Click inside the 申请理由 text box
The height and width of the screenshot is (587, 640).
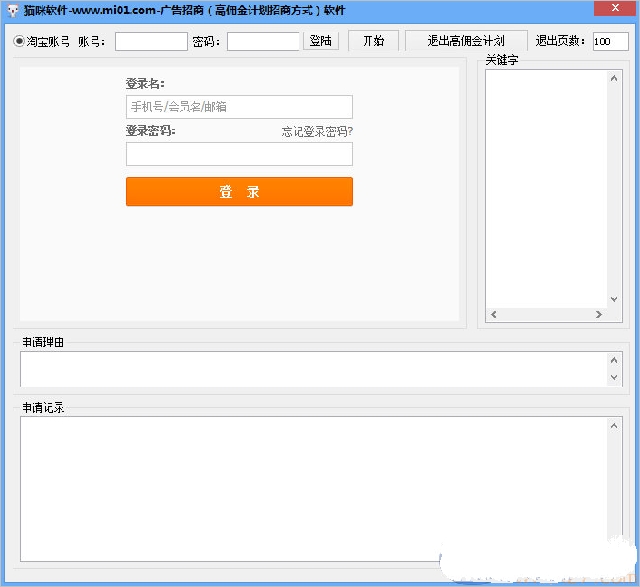click(x=313, y=369)
